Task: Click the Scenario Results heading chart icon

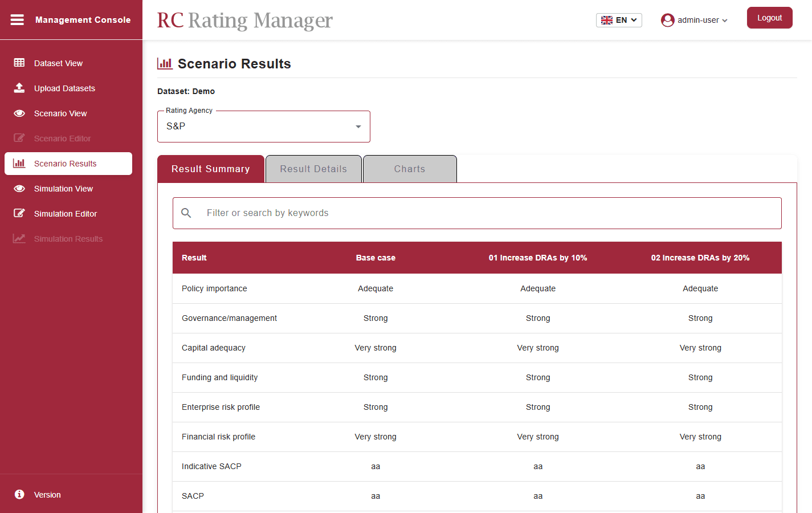Action: point(165,63)
